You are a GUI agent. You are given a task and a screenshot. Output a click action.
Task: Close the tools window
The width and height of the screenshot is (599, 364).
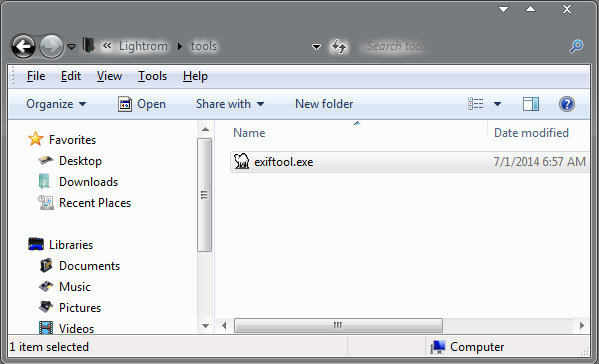pyautogui.click(x=567, y=9)
